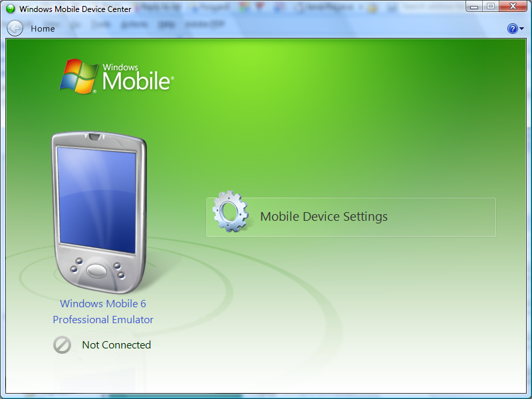Maximize the Windows Mobile Device Center window
The height and width of the screenshot is (399, 532).
pos(491,6)
